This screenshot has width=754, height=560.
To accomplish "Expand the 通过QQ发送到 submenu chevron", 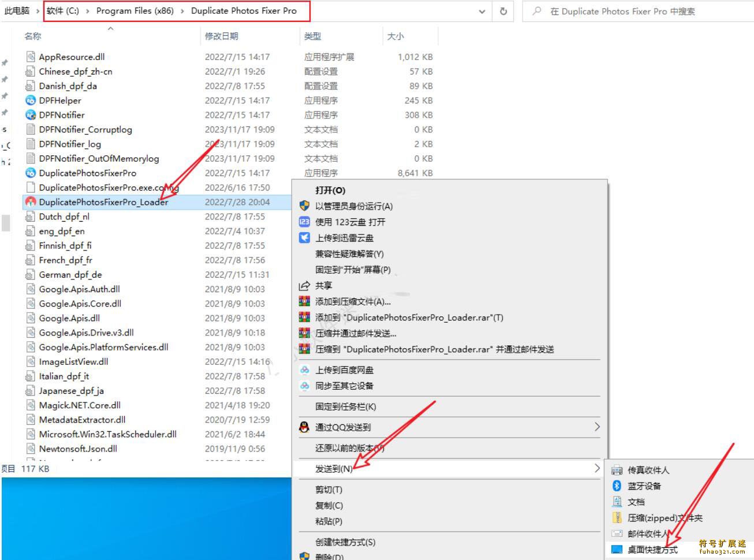I will [598, 427].
